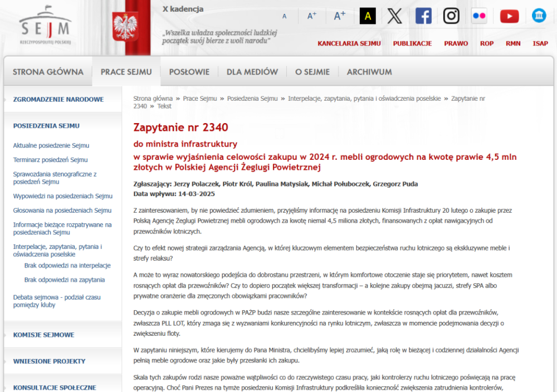Screen dimensions: 557x392
Task: Follow the Strona główna breadcrumb
Action: coord(152,97)
